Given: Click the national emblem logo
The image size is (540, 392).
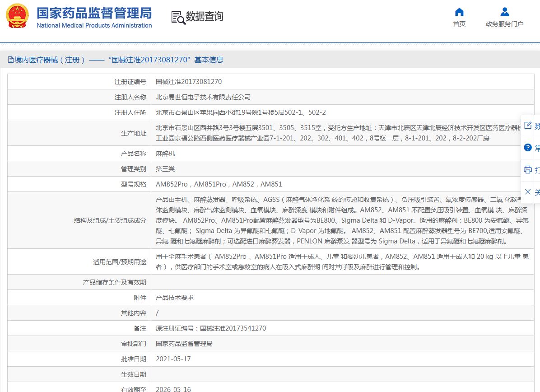Looking at the screenshot, I should pos(17,16).
